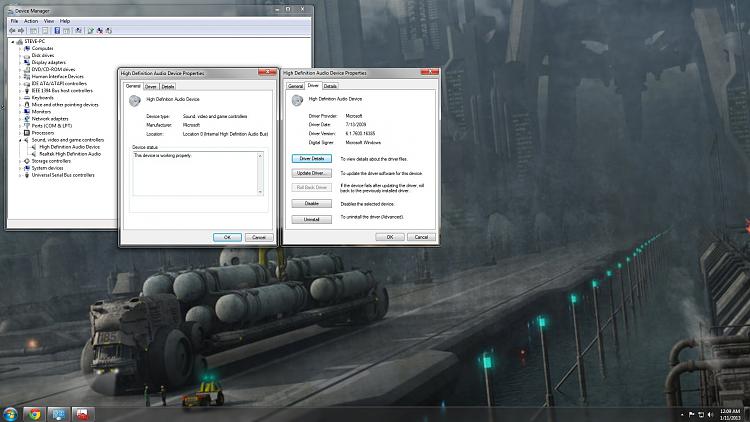This screenshot has width=750, height=422.
Task: Select High Definition Audio Device in the tree
Action: point(69,147)
